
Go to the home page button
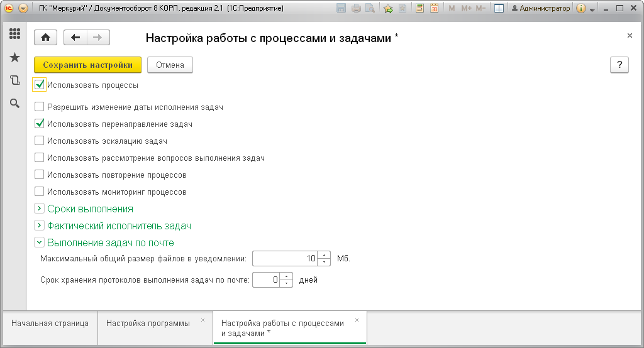pos(45,38)
